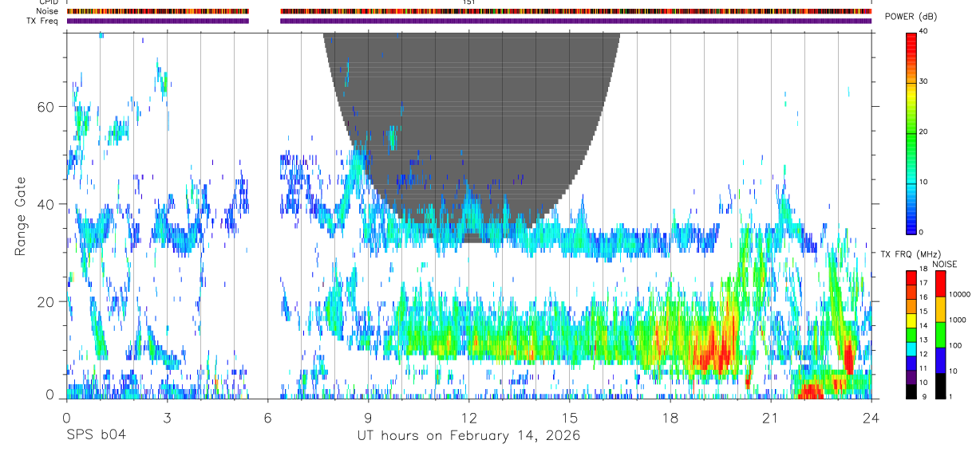Click the 10000 label on NOISE legend
The height and width of the screenshot is (452, 980).
click(960, 294)
